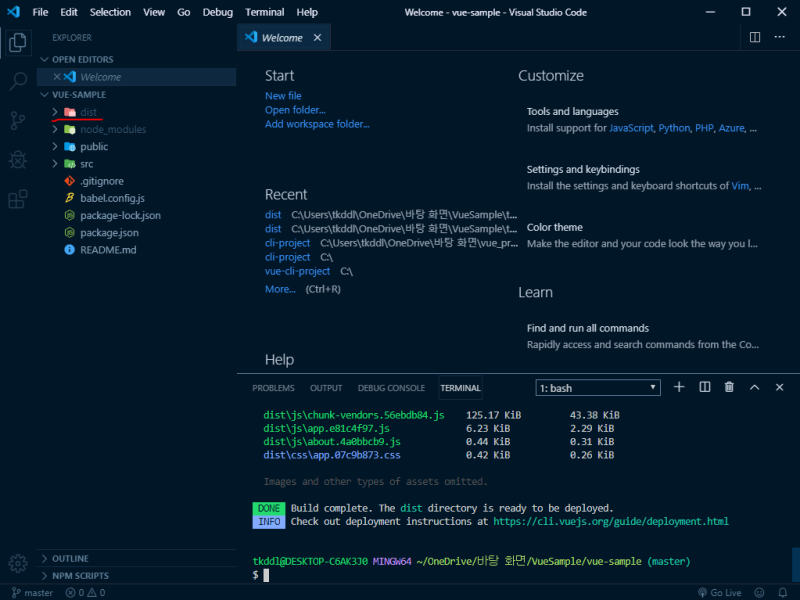Open the Help menu
Screen dimensions: 800x600
point(307,12)
